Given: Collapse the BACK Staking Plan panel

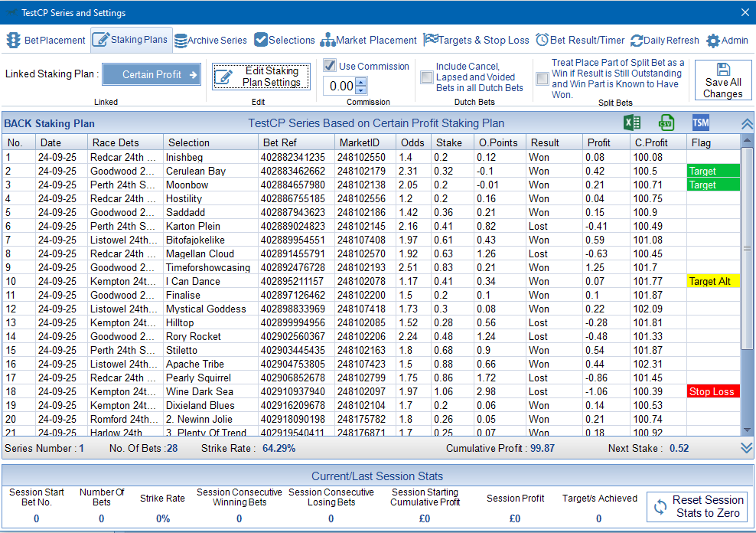Looking at the screenshot, I should pos(747,123).
